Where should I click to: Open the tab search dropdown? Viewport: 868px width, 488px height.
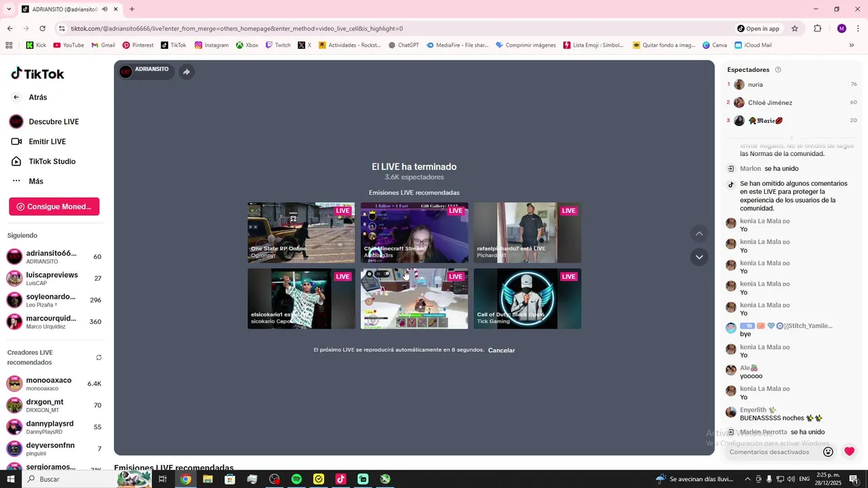point(9,9)
